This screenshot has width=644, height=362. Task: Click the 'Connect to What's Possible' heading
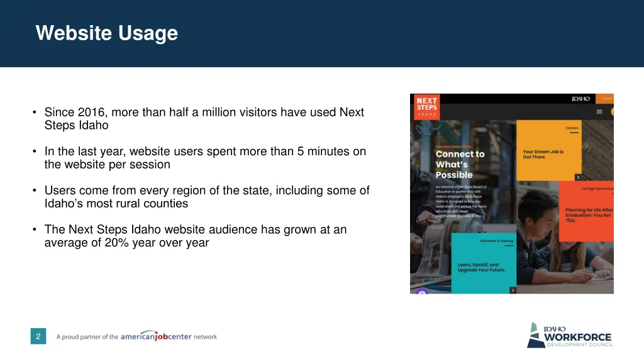click(x=460, y=165)
